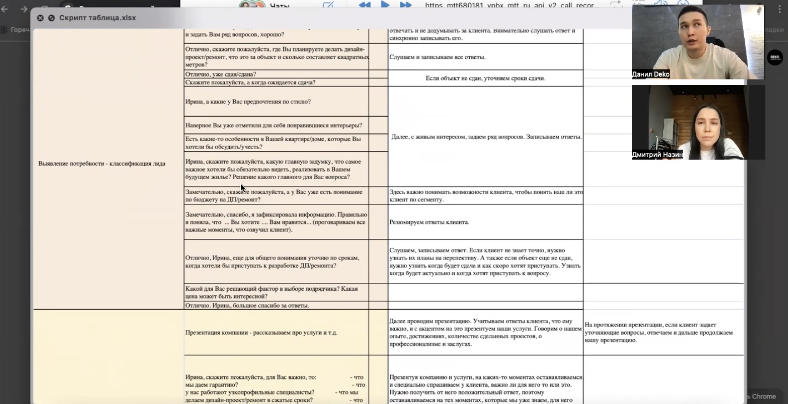Click the browser back arrow in the background
The image size is (788, 404).
tap(5, 9)
